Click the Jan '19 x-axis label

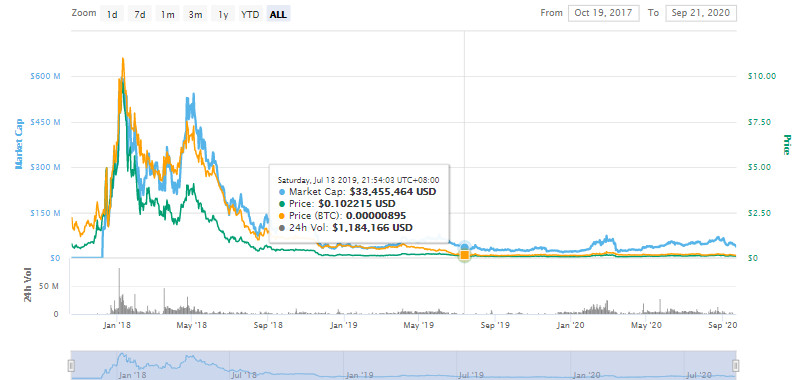[x=344, y=324]
